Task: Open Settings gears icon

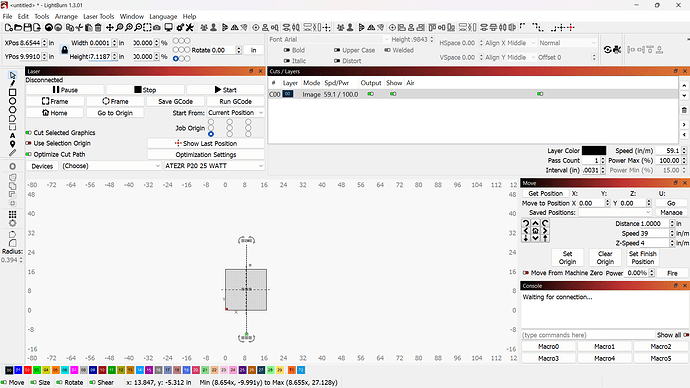Action: click(180, 27)
